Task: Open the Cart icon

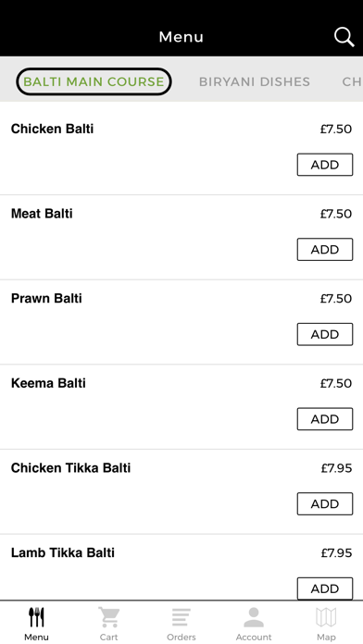Action: tap(109, 617)
